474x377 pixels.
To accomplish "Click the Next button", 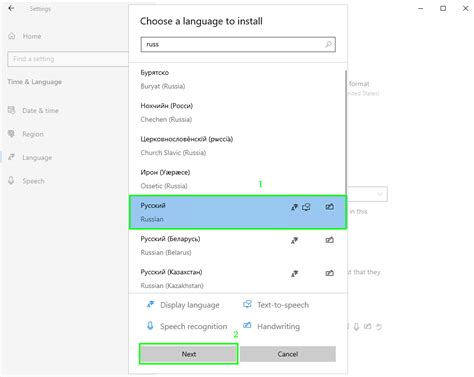I will (189, 354).
